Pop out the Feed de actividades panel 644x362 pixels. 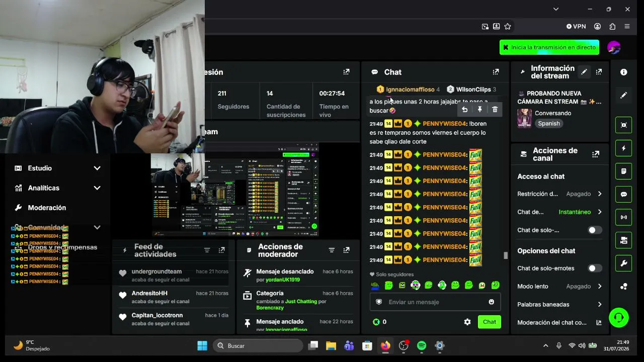(221, 250)
